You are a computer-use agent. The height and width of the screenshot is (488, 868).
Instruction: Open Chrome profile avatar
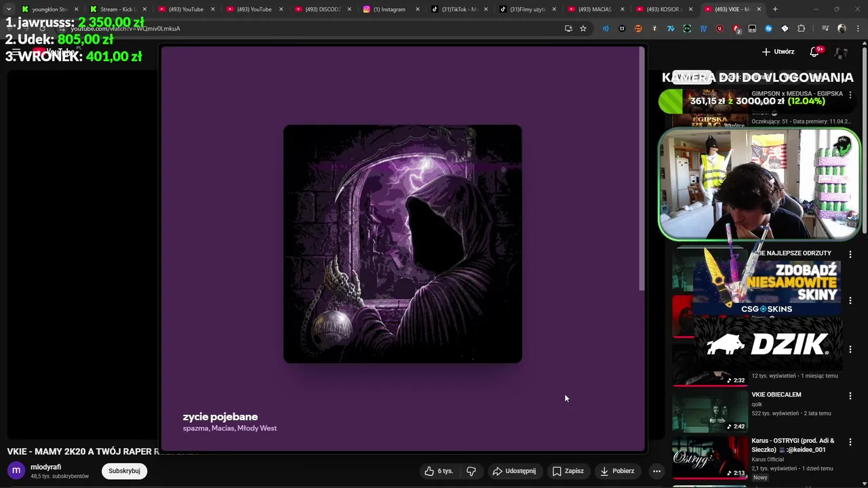[842, 28]
